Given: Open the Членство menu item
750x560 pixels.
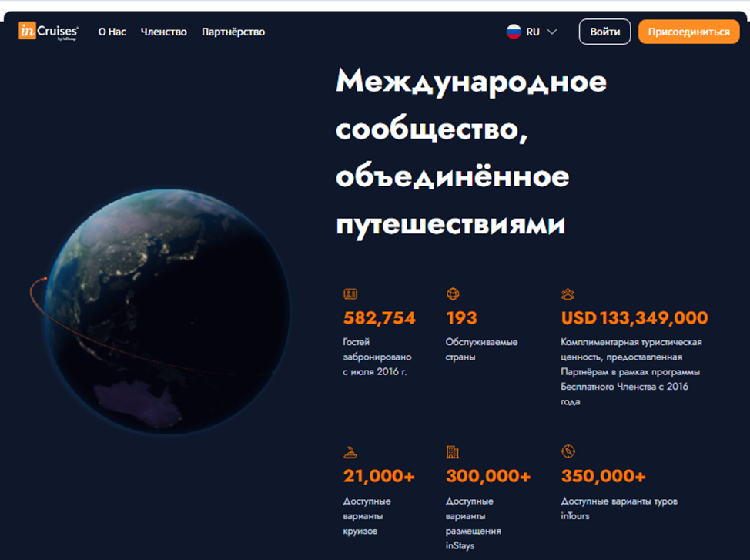Looking at the screenshot, I should 163,32.
